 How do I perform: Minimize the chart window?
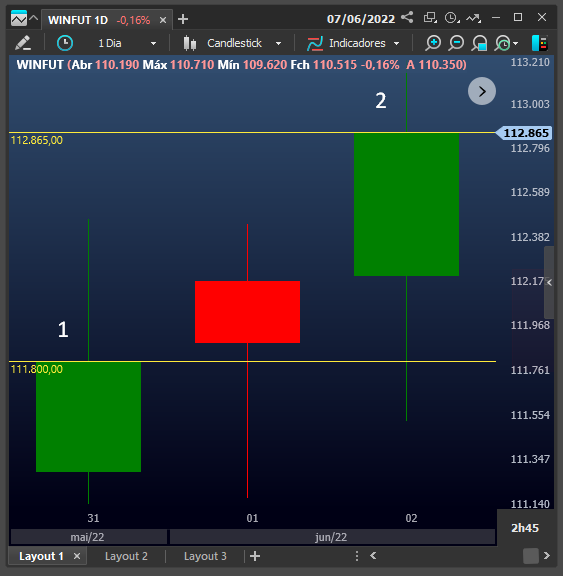click(496, 17)
